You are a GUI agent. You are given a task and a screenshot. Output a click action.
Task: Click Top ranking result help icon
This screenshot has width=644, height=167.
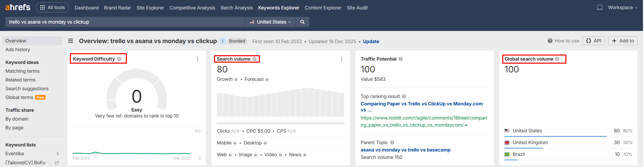point(404,96)
